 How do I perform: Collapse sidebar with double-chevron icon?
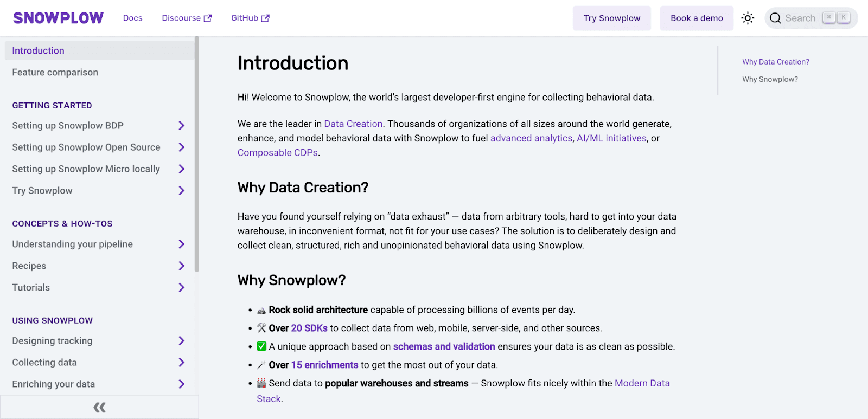(x=99, y=407)
